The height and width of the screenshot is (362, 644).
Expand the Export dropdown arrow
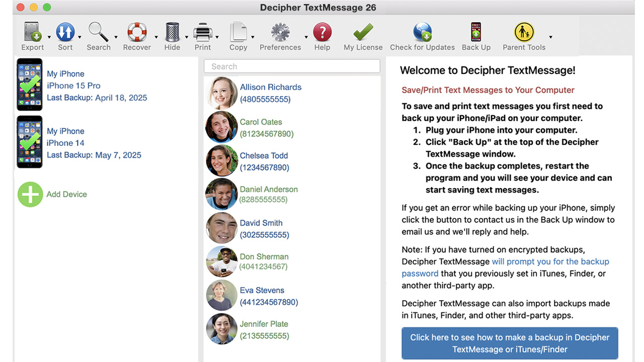pyautogui.click(x=49, y=37)
